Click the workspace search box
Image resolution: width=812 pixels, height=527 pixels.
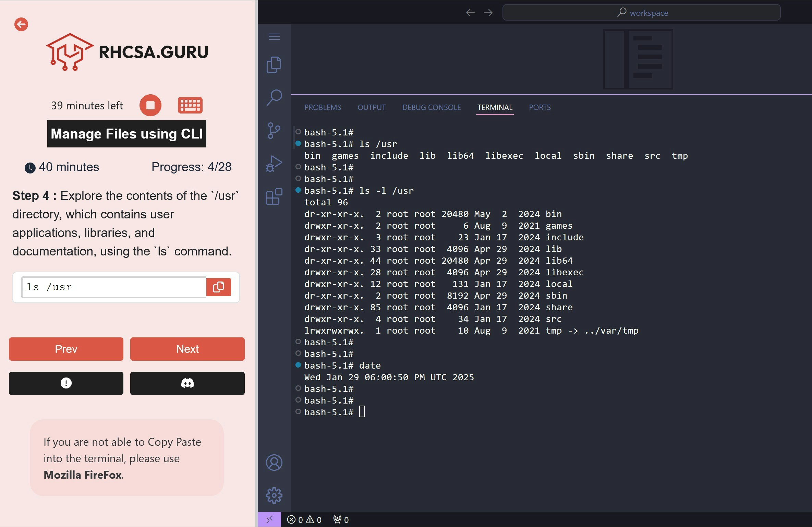(x=641, y=13)
